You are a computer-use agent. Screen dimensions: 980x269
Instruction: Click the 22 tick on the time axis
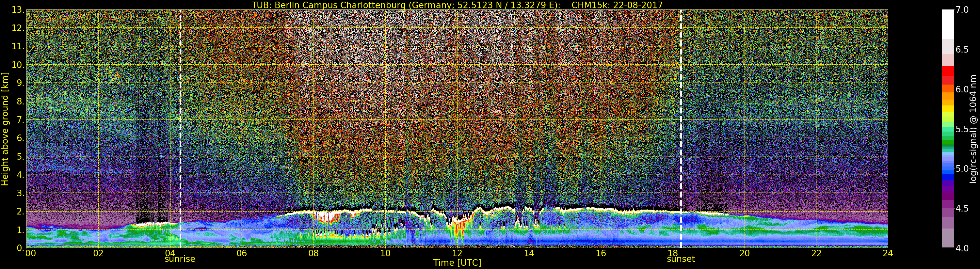coord(816,253)
